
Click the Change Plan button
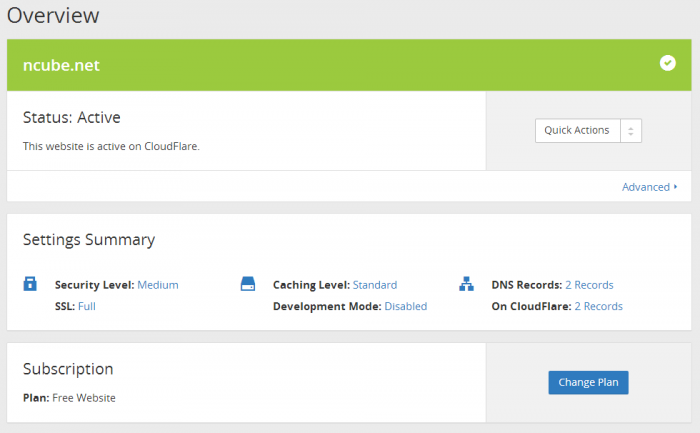pos(588,383)
